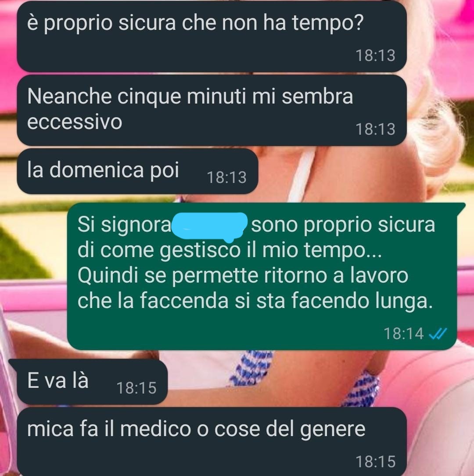
Task: Select message 'Neanche cinque minuti mi sembra eccessivo'
Action: click(x=212, y=110)
